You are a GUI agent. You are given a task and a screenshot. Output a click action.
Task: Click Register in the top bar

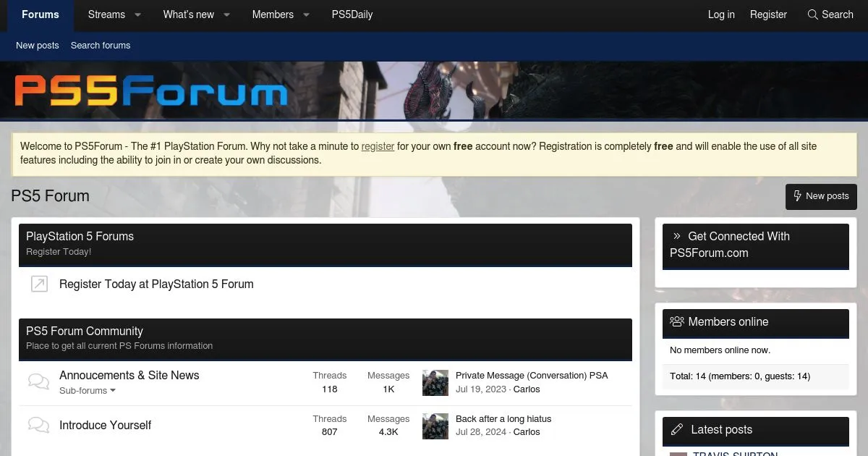[768, 14]
